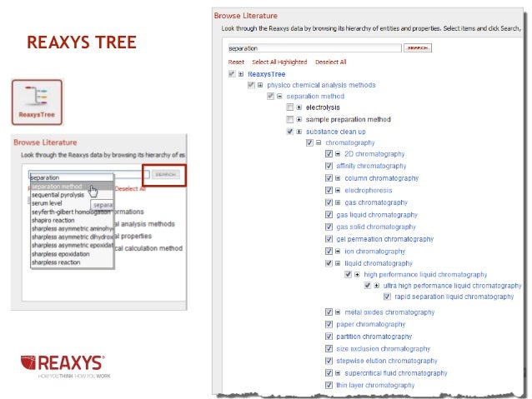Check the electrolysis checkbox
This screenshot has width=532, height=399.
[289, 107]
